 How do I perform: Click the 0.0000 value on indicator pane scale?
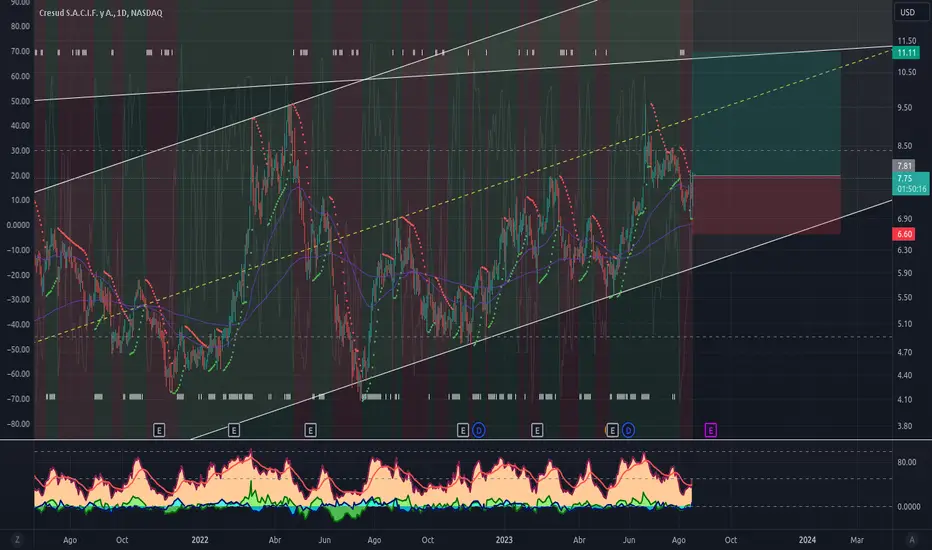908,507
